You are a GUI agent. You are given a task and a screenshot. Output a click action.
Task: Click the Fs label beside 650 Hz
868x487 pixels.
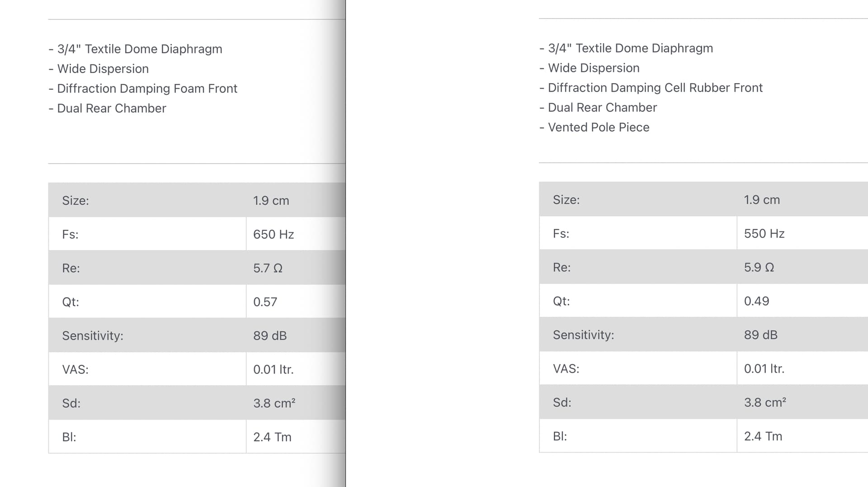click(x=70, y=234)
